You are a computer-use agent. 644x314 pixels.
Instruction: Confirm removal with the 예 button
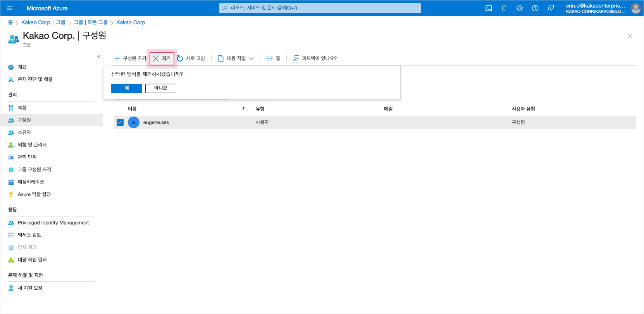point(127,89)
